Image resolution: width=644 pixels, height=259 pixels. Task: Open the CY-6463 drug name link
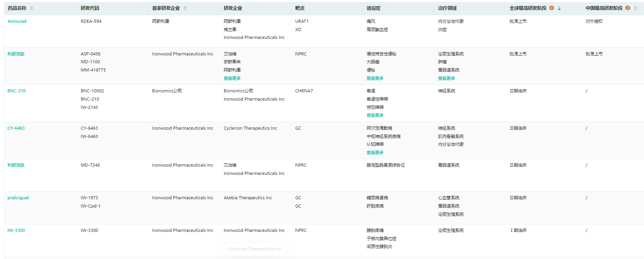pos(16,128)
